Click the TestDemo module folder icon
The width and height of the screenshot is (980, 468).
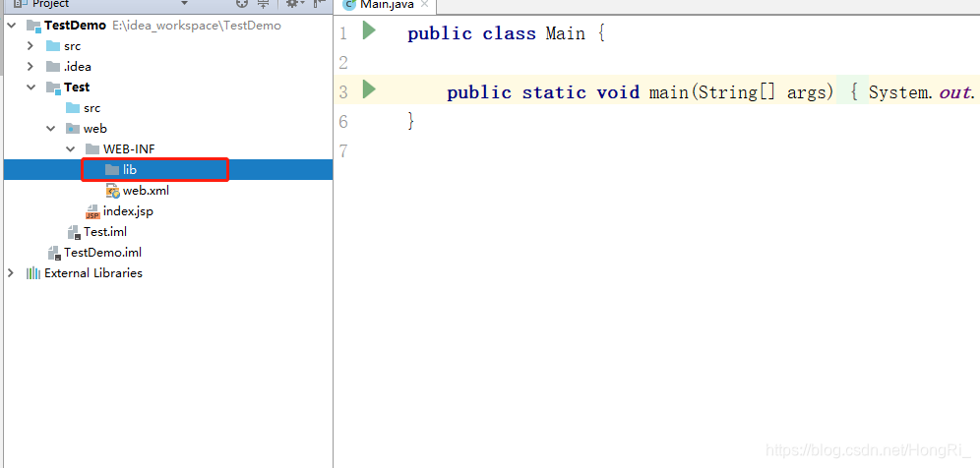click(33, 27)
